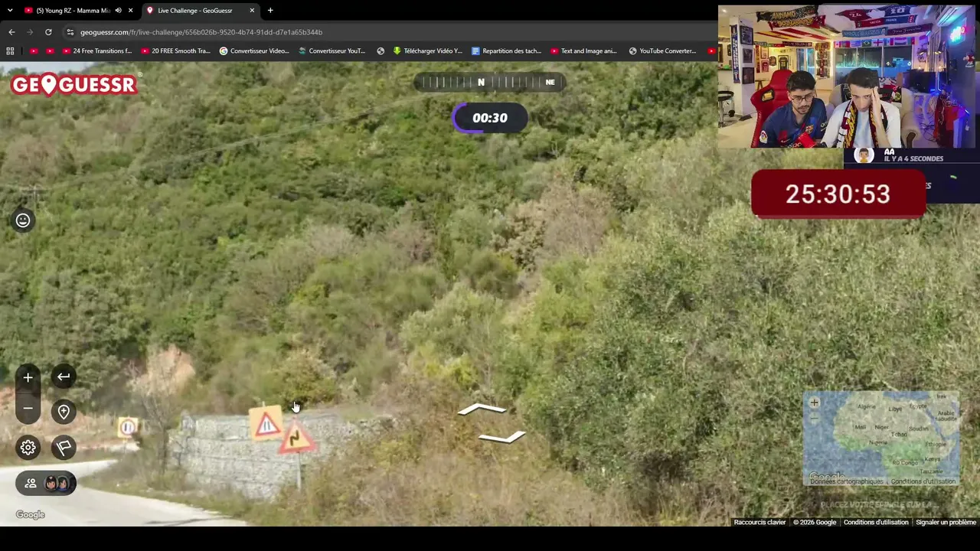Open the 24 Free Transitions bookmark
The image size is (980, 551).
click(97, 51)
